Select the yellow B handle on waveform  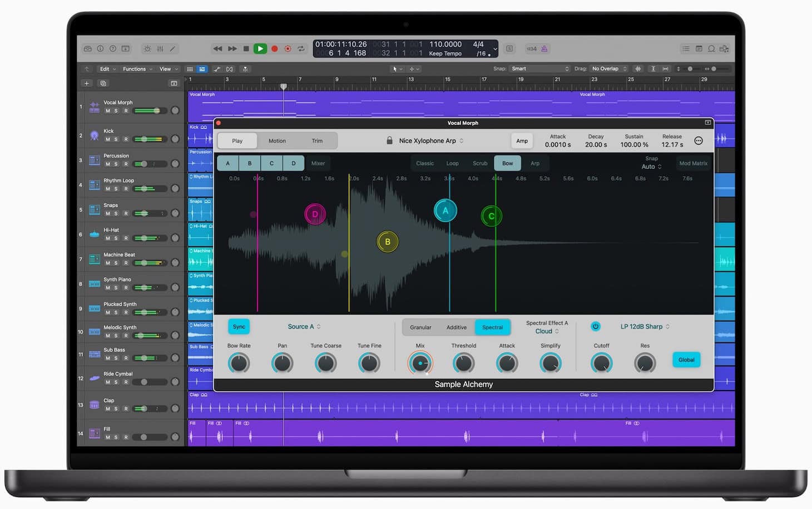(388, 242)
